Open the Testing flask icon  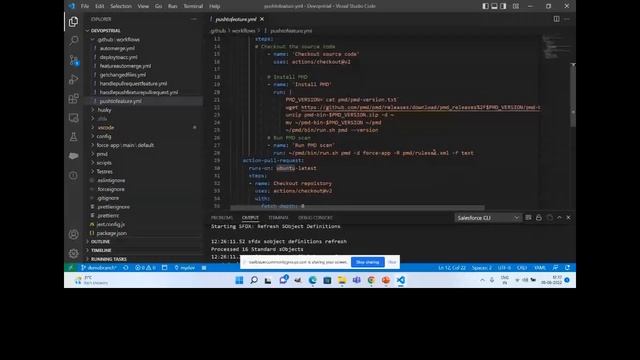pos(73,137)
